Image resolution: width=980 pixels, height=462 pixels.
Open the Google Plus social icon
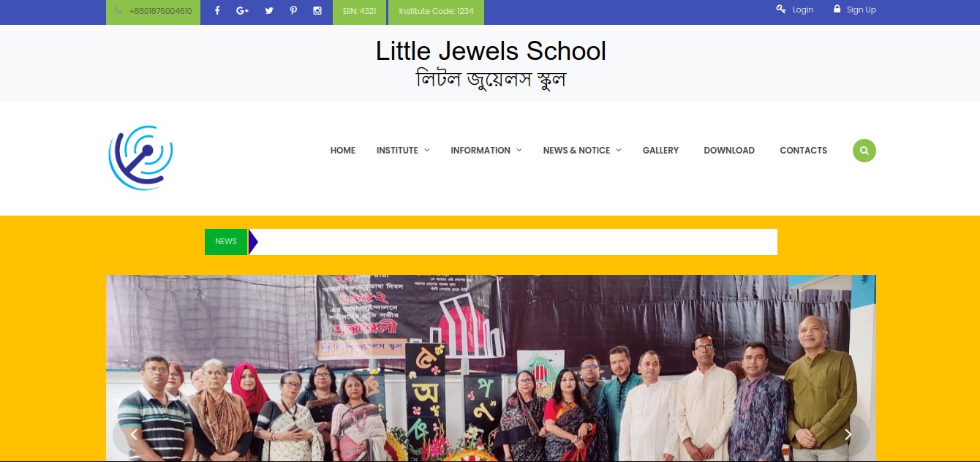click(x=243, y=10)
